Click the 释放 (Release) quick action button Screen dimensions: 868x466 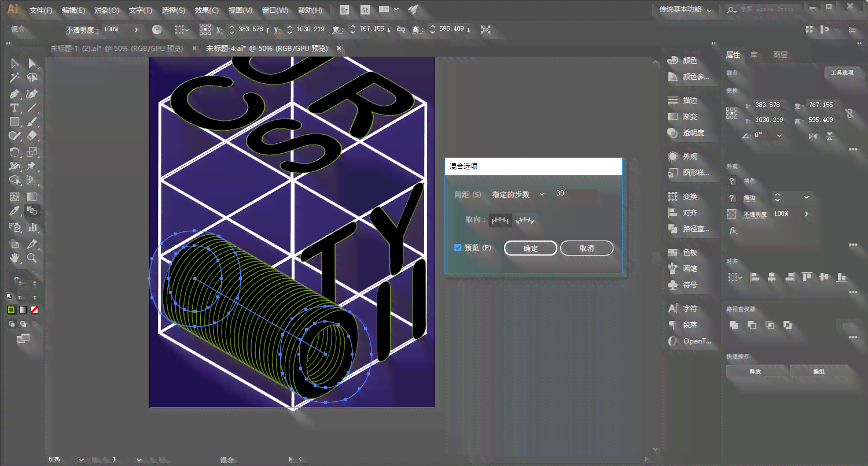point(756,371)
